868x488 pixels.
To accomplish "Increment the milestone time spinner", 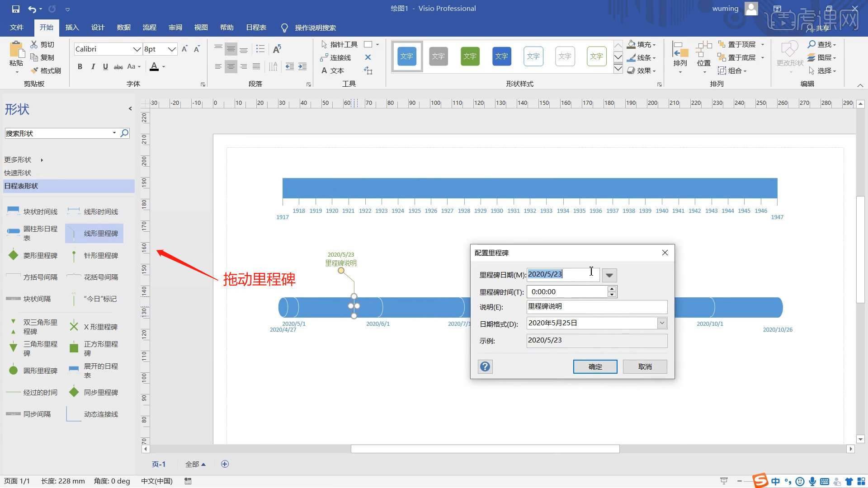I will 612,289.
